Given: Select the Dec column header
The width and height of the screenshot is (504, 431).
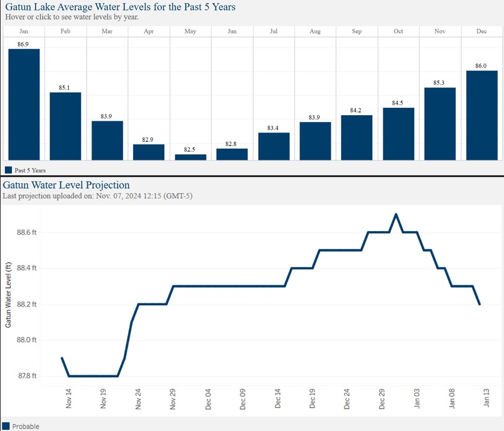Looking at the screenshot, I should (481, 30).
